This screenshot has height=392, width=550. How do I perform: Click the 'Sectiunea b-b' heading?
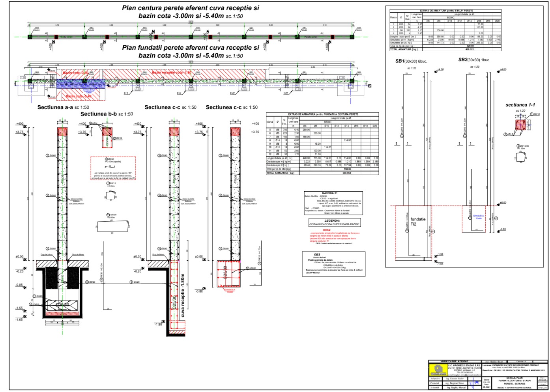click(107, 114)
